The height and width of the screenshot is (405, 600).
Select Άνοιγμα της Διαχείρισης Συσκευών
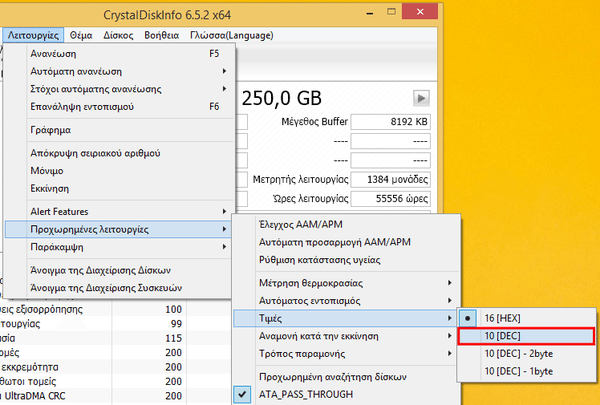tap(119, 288)
